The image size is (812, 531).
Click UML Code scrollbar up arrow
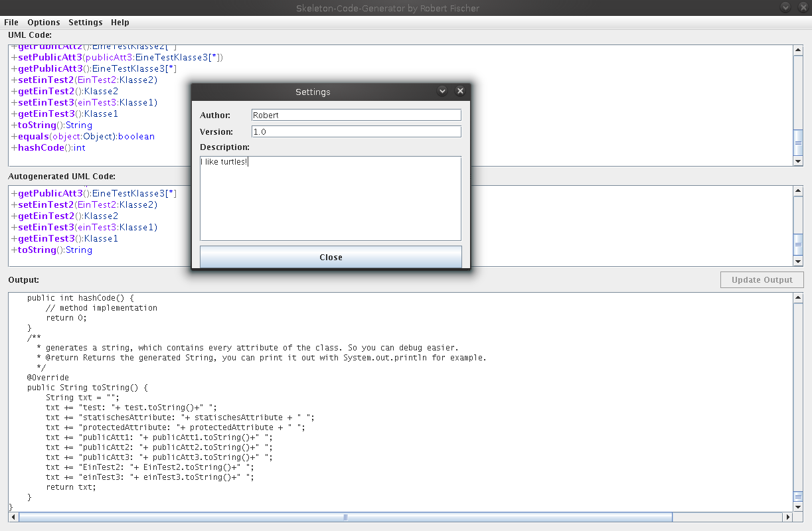(x=798, y=50)
